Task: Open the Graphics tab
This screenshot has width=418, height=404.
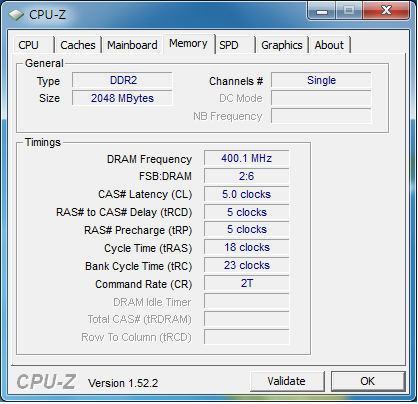Action: tap(282, 45)
